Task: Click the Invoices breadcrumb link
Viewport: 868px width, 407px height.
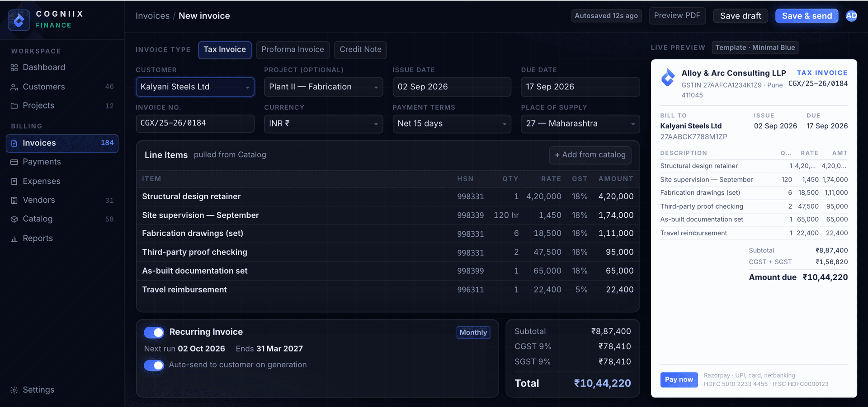Action: [152, 16]
